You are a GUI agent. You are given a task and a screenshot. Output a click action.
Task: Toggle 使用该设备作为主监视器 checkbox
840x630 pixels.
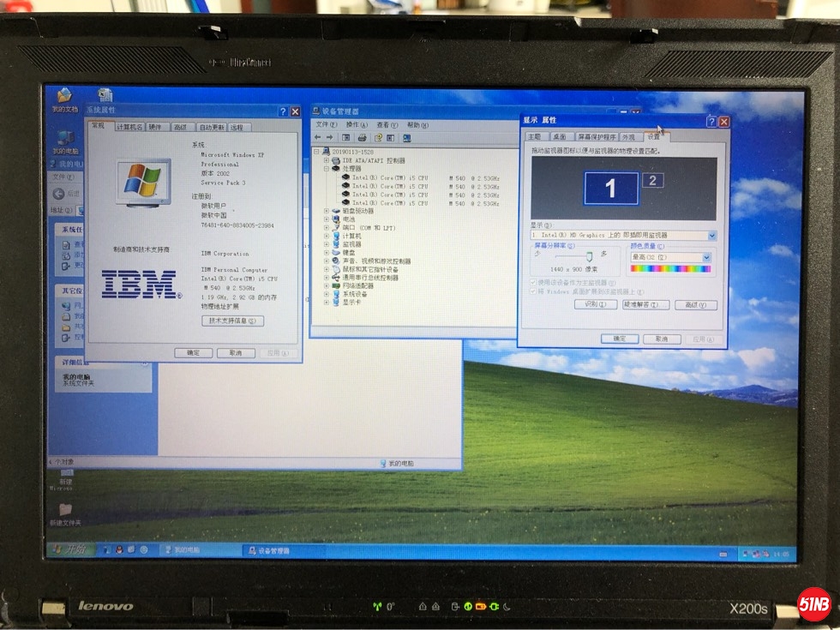pyautogui.click(x=534, y=282)
